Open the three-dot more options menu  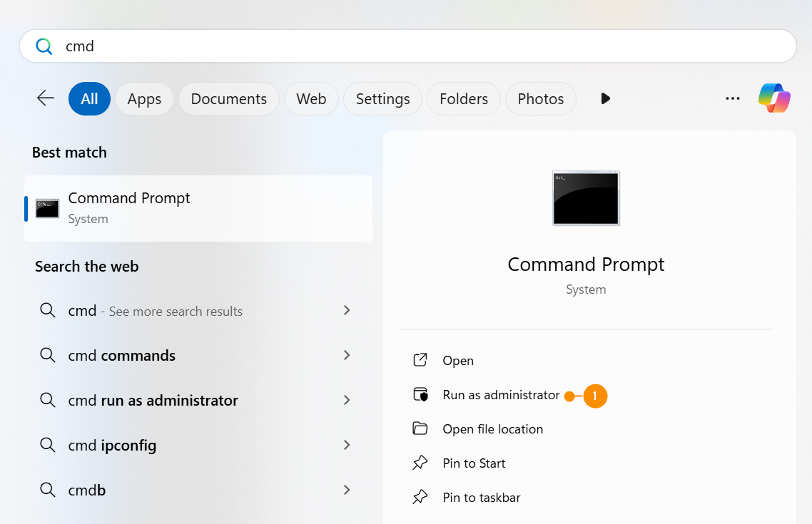tap(732, 98)
